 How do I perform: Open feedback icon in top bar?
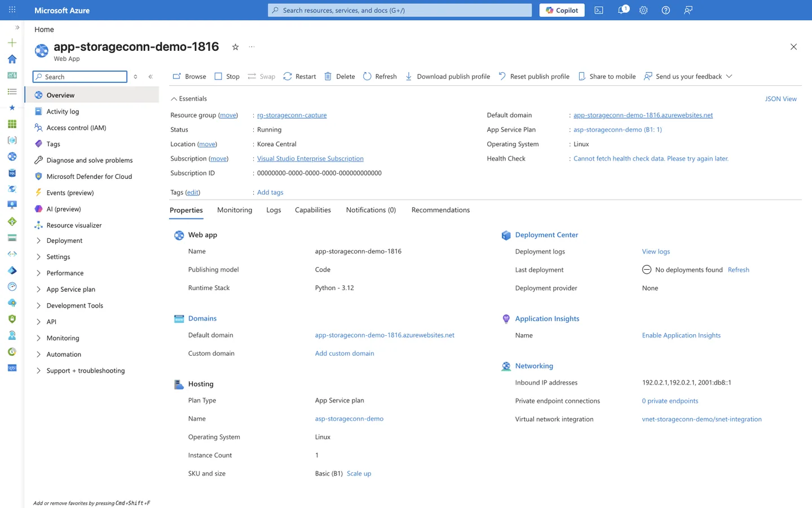click(x=688, y=10)
